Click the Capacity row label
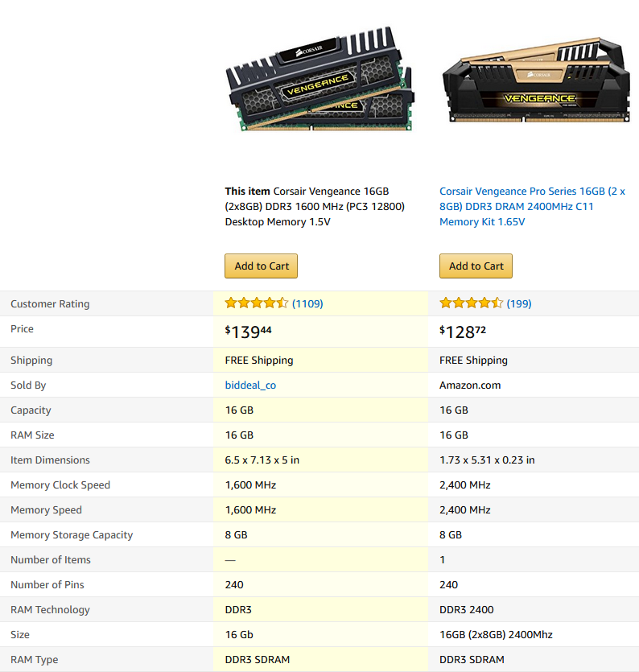Screen dimensions: 639x672 pyautogui.click(x=31, y=410)
